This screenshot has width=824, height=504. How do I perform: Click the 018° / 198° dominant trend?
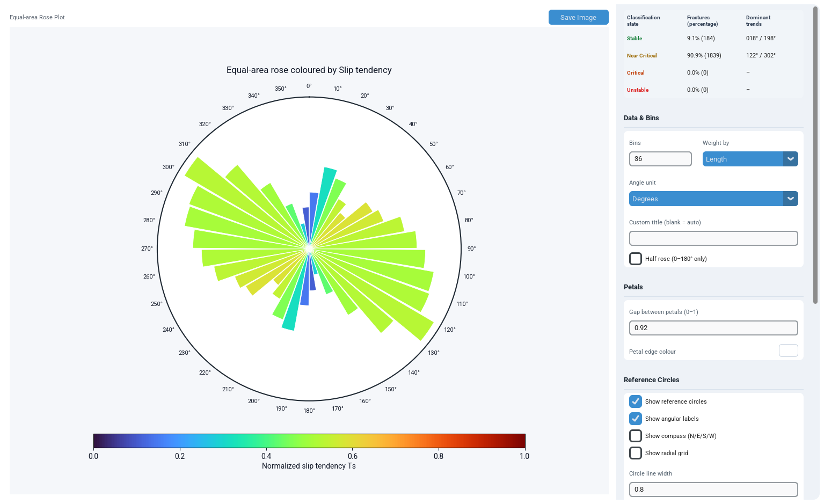[x=761, y=39]
